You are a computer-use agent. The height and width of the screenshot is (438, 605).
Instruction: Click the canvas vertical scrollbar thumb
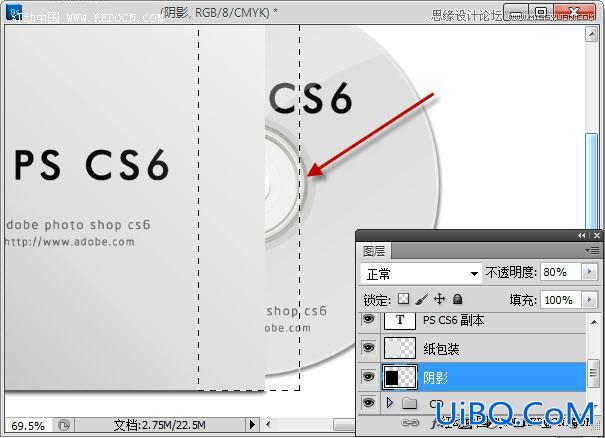(591, 181)
